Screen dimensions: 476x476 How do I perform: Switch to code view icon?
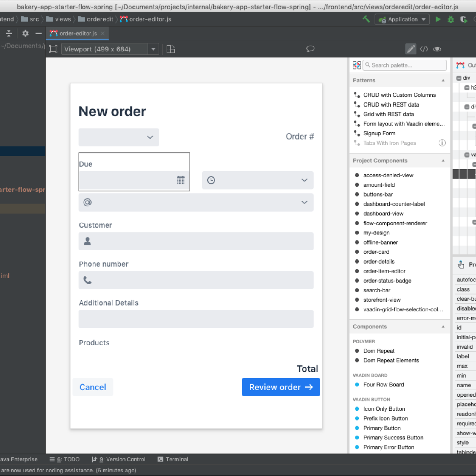pos(424,49)
